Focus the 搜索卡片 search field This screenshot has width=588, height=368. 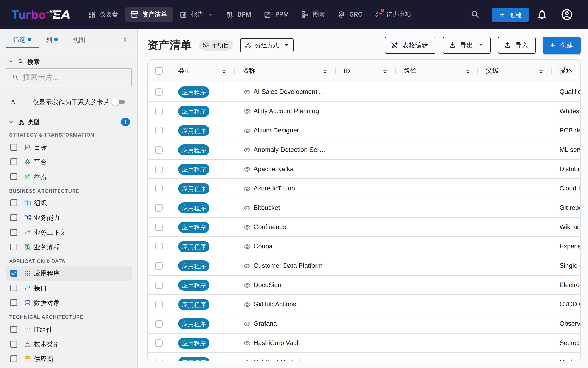coord(69,78)
